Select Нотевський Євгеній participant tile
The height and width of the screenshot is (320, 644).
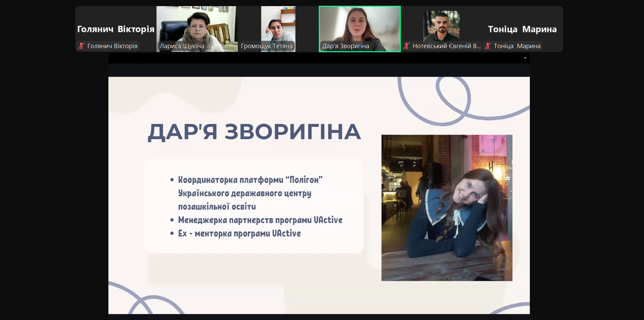pos(441,29)
